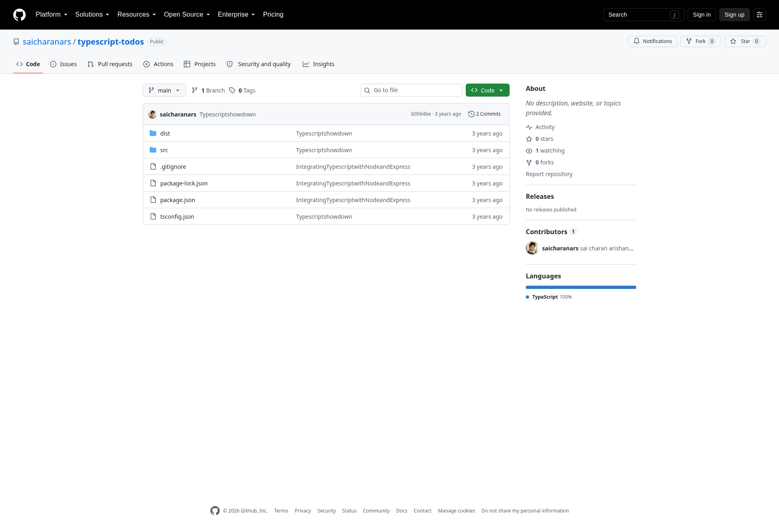Click the .gitignore file icon
This screenshot has height=532, width=779.
click(153, 166)
